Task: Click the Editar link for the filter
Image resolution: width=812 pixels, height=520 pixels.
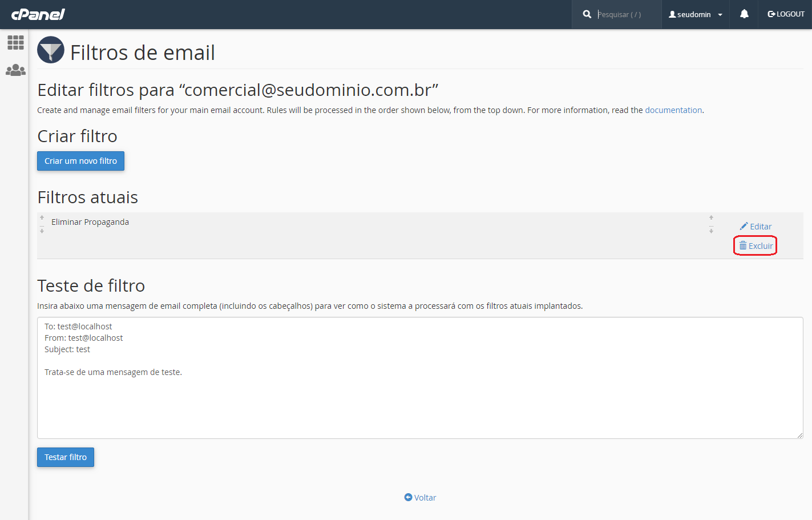Action: point(756,227)
